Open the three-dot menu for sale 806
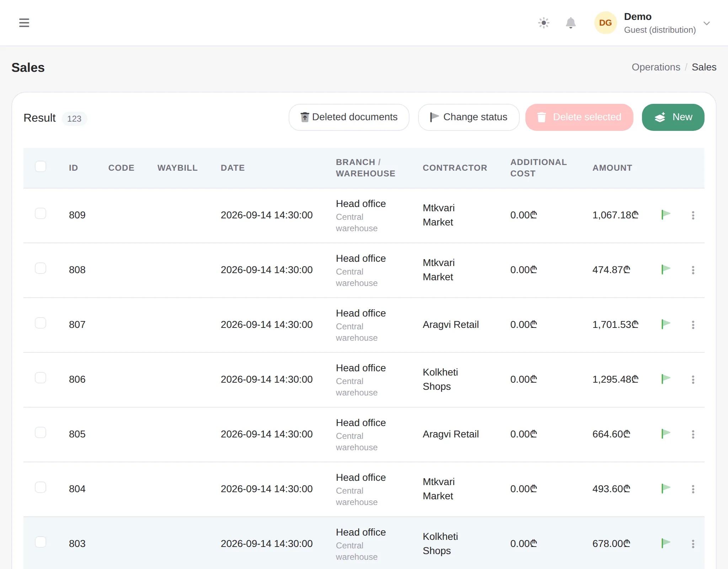728x569 pixels. pos(693,379)
